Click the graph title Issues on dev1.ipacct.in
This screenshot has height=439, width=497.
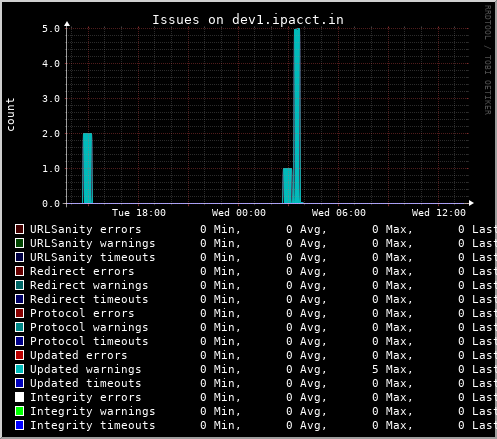pyautogui.click(x=248, y=20)
